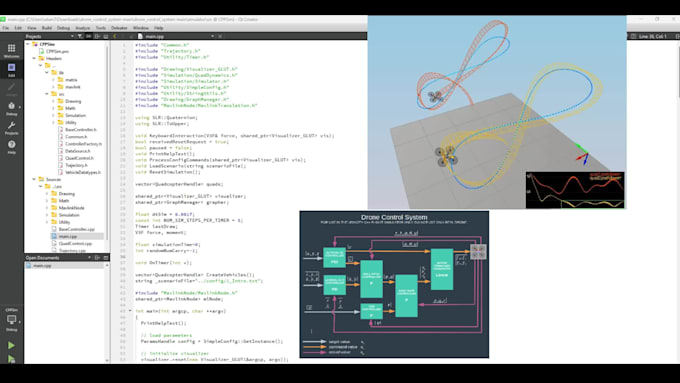
Task: Open Projects mode with the wrench icon
Action: (x=11, y=128)
